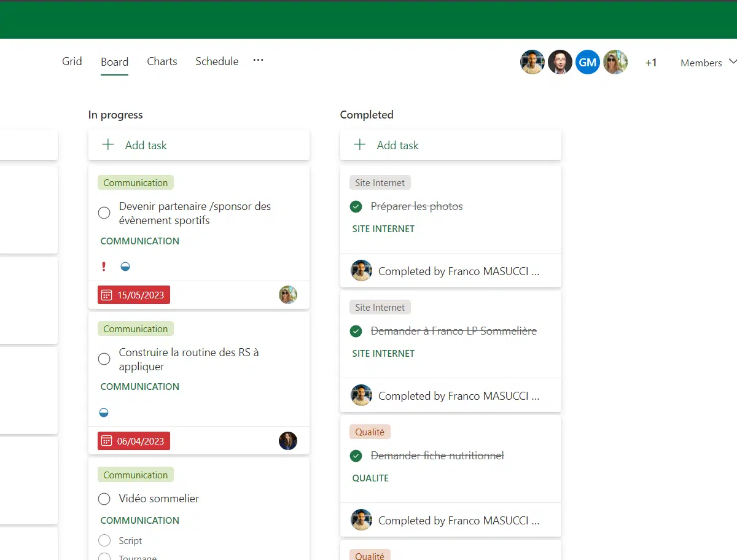
Task: Check the Script checklist item
Action: click(x=104, y=540)
